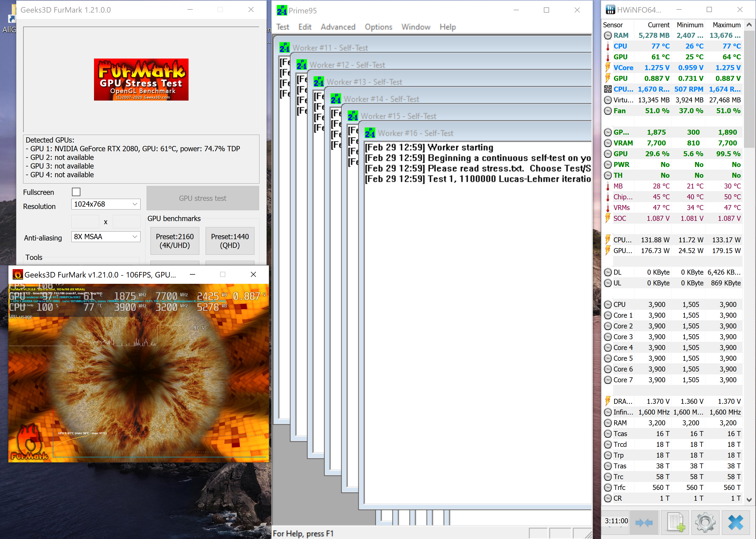This screenshot has height=539, width=756.
Task: Click the HWiNFO scrollbar up arrow
Action: pos(749,25)
